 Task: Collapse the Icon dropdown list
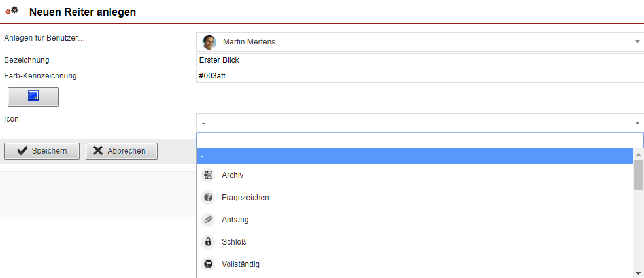[637, 122]
